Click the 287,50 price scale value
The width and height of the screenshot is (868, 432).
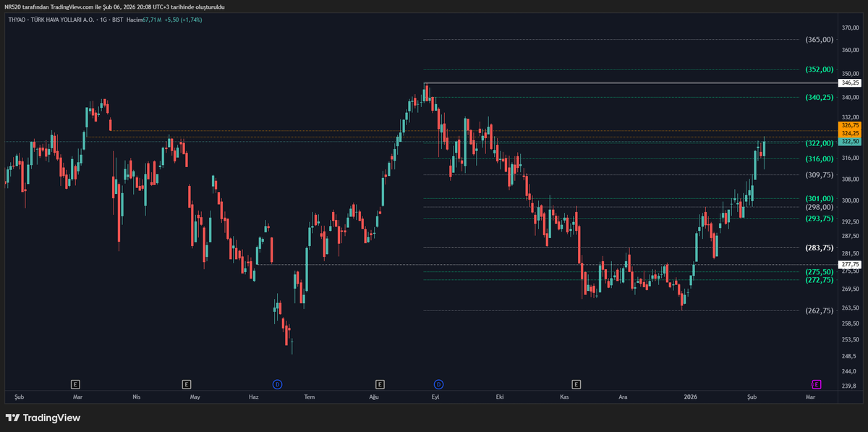tap(850, 237)
